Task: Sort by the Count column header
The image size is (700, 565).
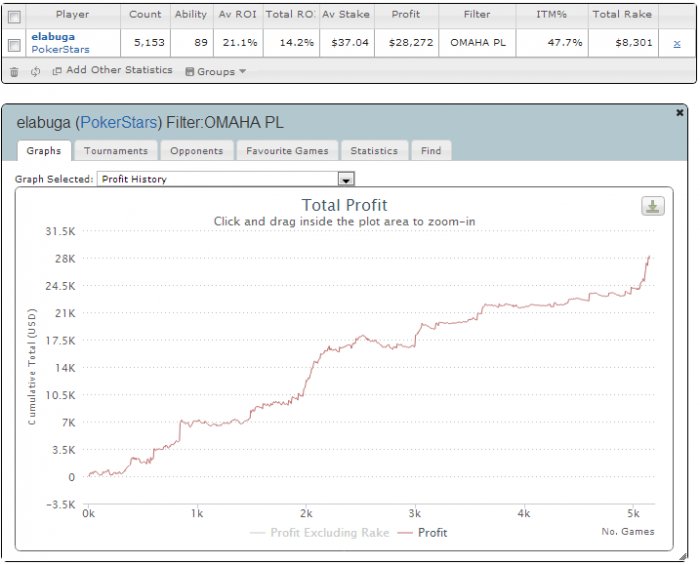Action: tap(145, 14)
